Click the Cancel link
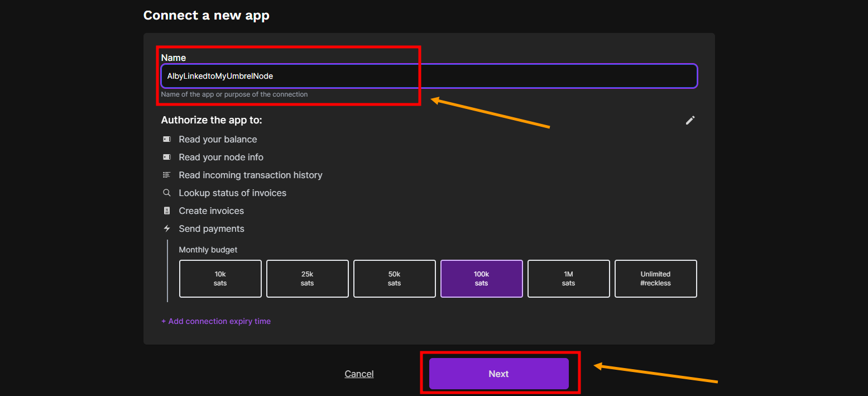 (359, 374)
